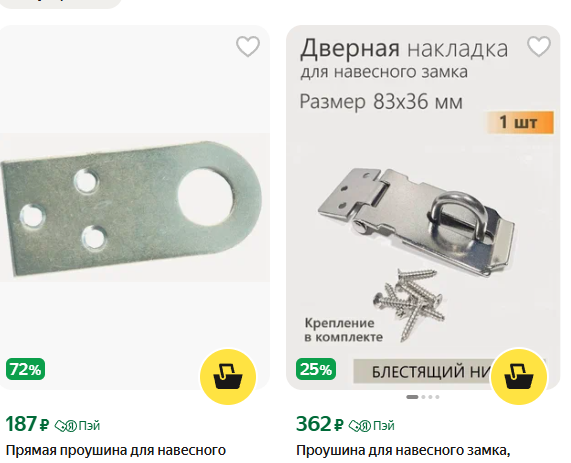Open the Проушина для навесного замка title link
The image size is (571, 463).
coord(403,450)
